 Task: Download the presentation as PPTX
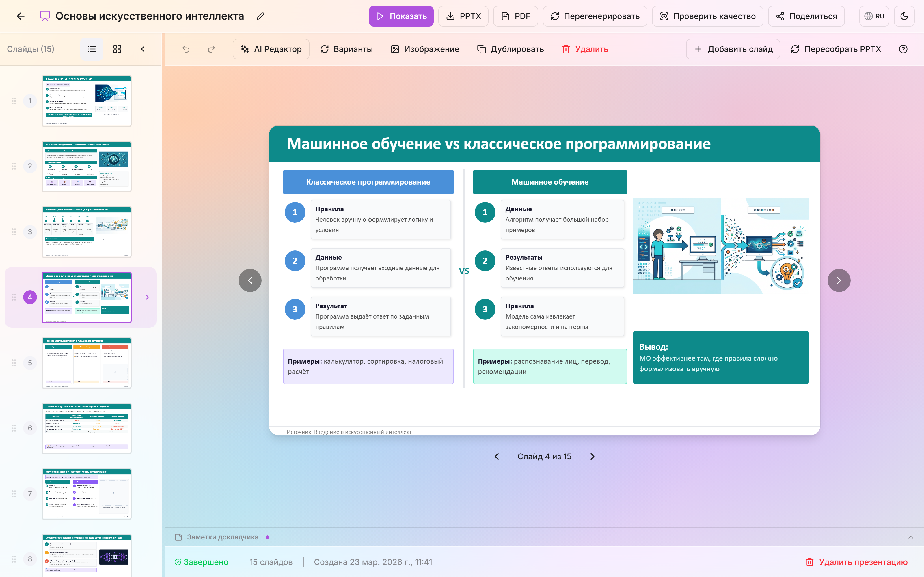click(x=463, y=16)
